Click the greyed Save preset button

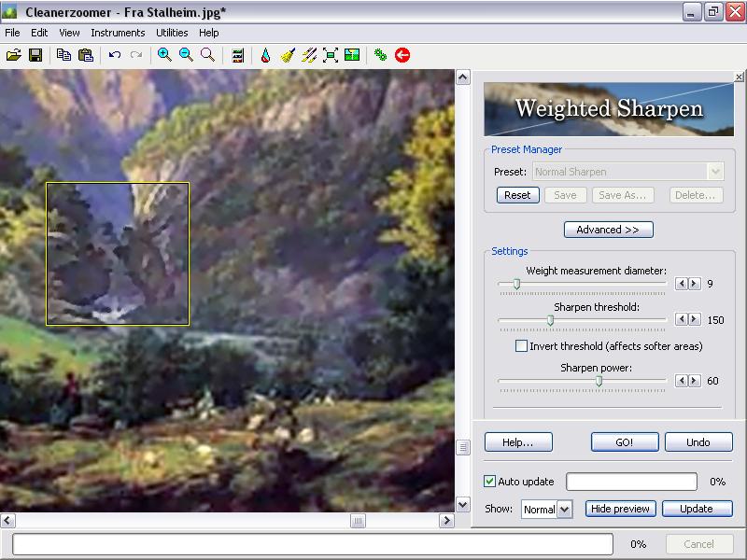coord(566,195)
